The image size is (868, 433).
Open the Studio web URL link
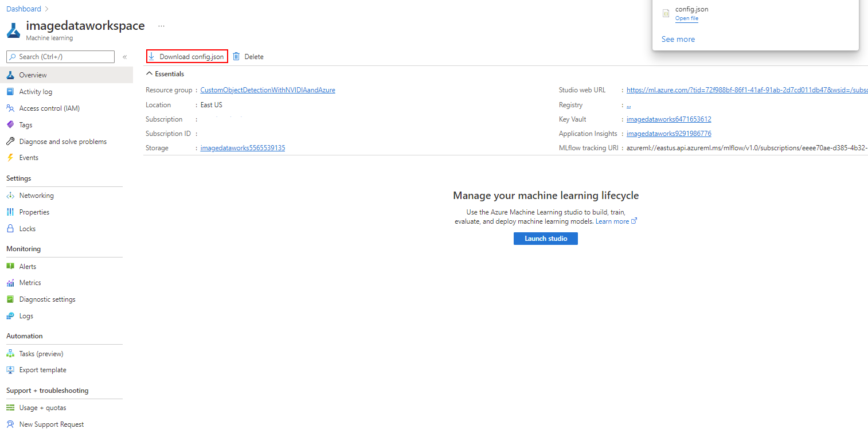[x=747, y=90]
